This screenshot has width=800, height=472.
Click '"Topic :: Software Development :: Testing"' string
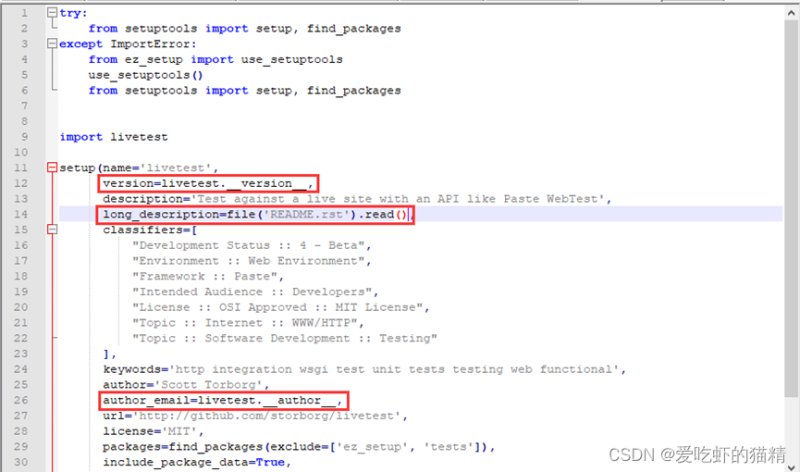pyautogui.click(x=284, y=338)
